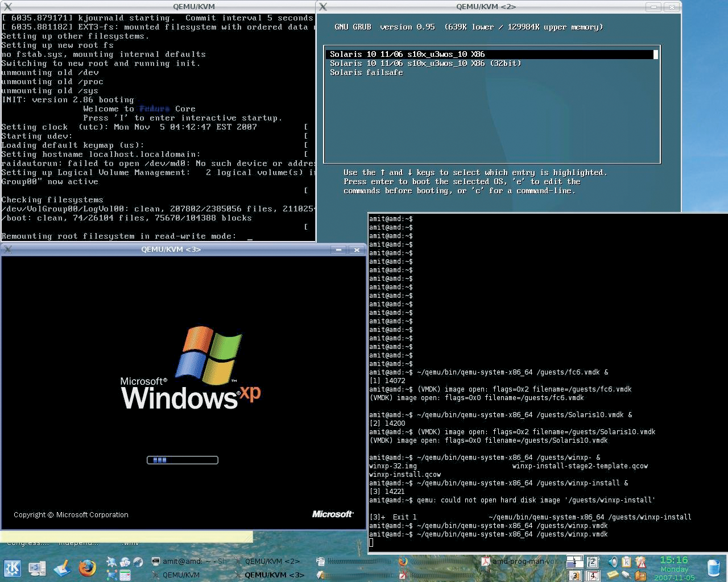The height and width of the screenshot is (582, 728).
Task: Select highlighted GRUB entry 'Solaris 10 11/06 s10x_u3wos_10 X86'
Action: click(492, 55)
